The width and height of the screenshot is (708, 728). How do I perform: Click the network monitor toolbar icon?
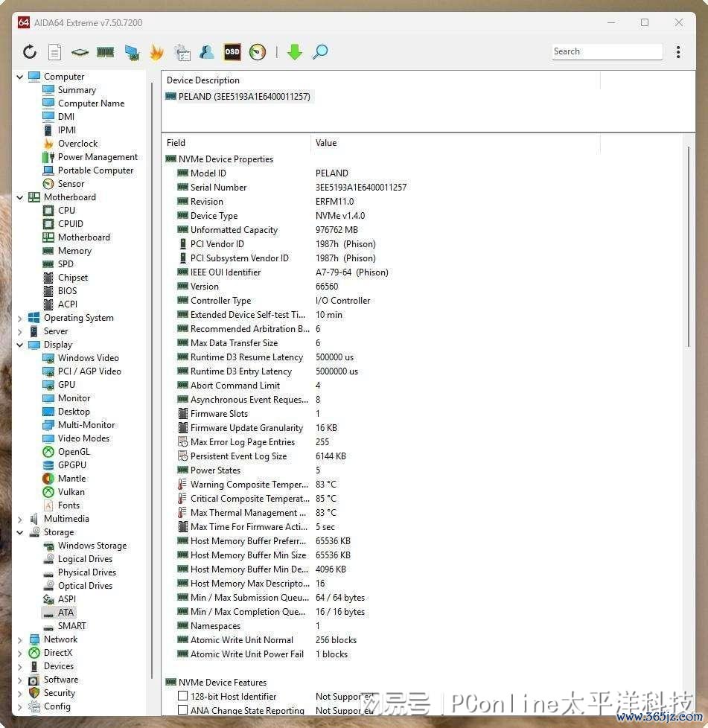132,52
